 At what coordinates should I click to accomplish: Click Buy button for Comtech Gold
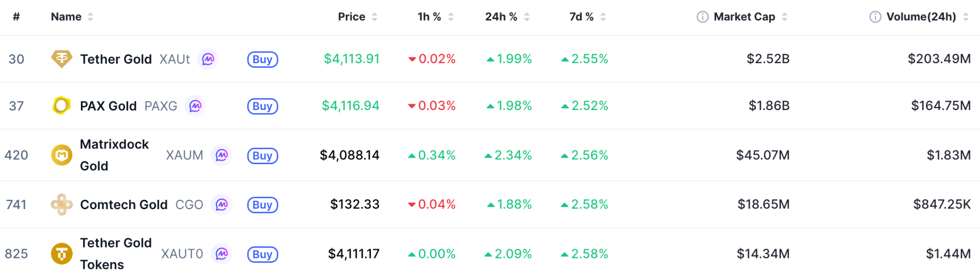(263, 205)
